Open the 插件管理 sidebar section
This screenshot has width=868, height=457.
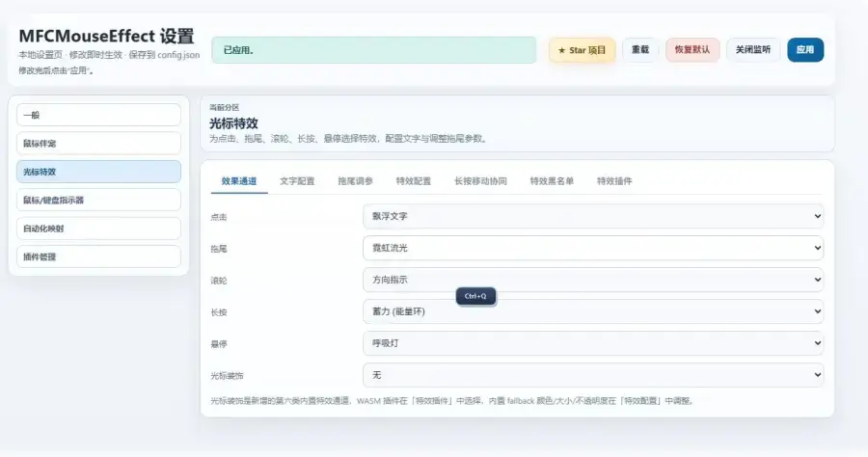pyautogui.click(x=98, y=256)
